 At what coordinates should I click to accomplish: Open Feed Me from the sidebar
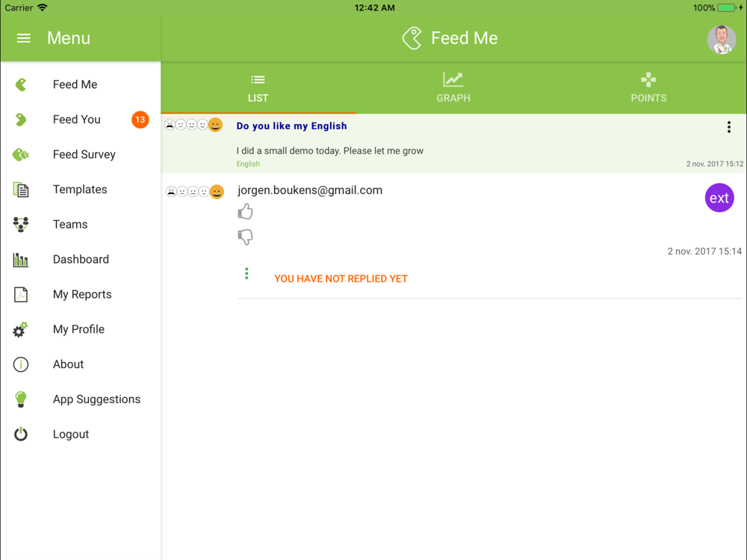click(x=80, y=84)
